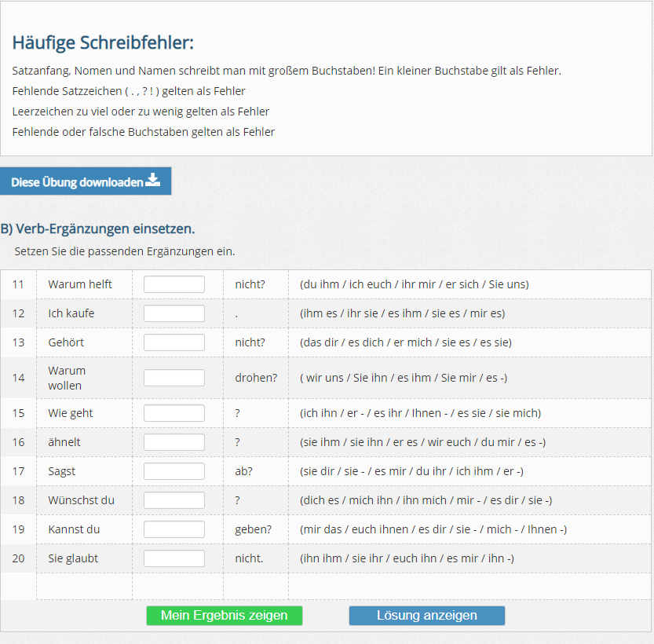This screenshot has height=644, width=654.
Task: Click the answer box for 'Ich kaufe'
Action: click(174, 313)
